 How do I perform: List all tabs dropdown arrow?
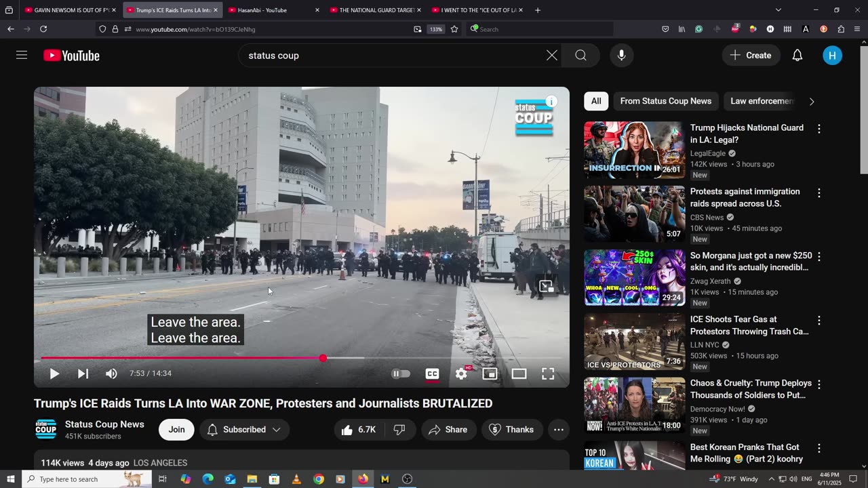click(x=778, y=10)
